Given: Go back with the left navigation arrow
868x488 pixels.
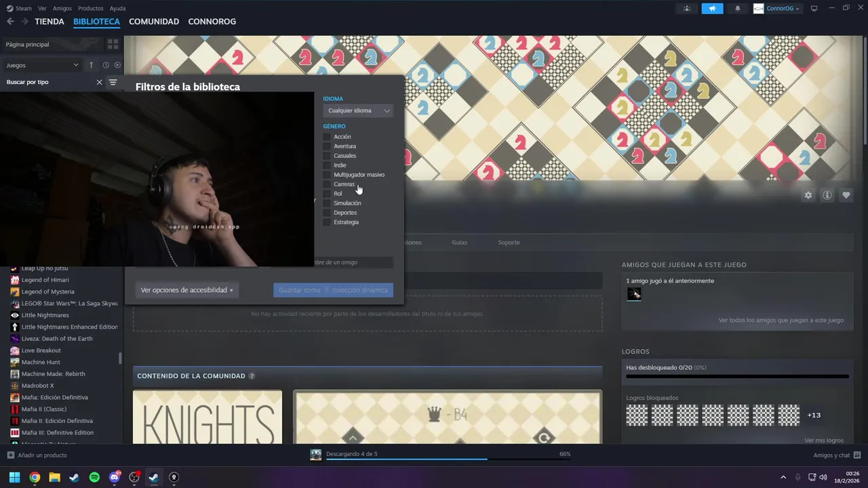Looking at the screenshot, I should [10, 22].
